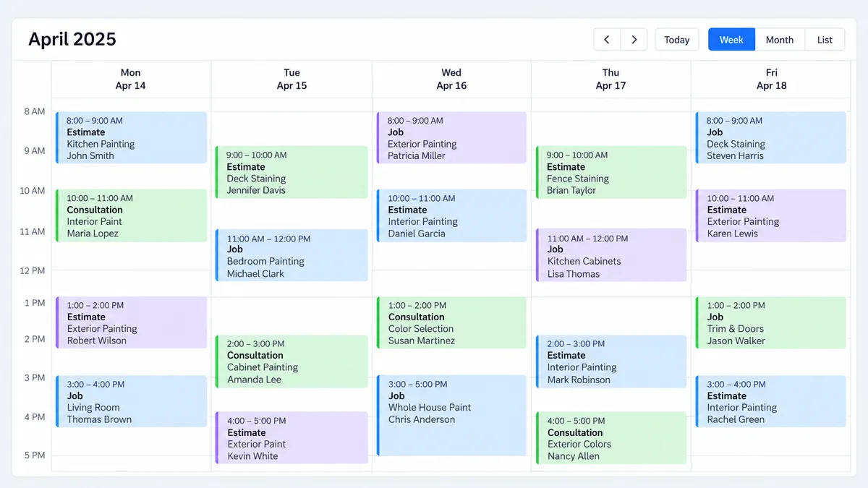Open Rachel Green Interior Painting estimate
The image size is (868, 488).
click(x=771, y=401)
